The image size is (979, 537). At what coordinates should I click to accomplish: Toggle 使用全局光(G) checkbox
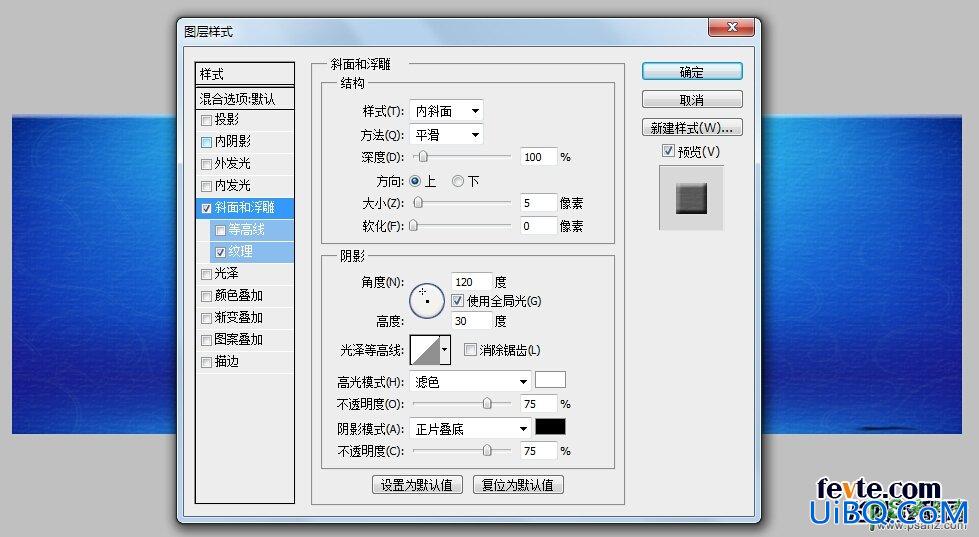click(457, 301)
